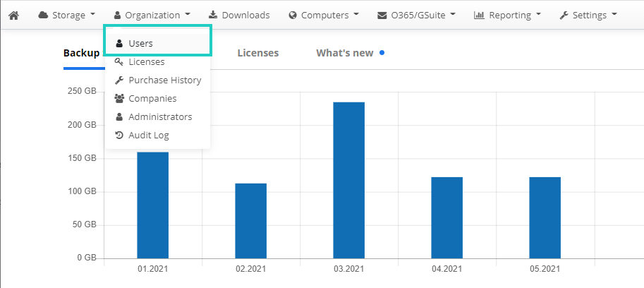
Task: Select the Backup tab
Action: (x=81, y=53)
